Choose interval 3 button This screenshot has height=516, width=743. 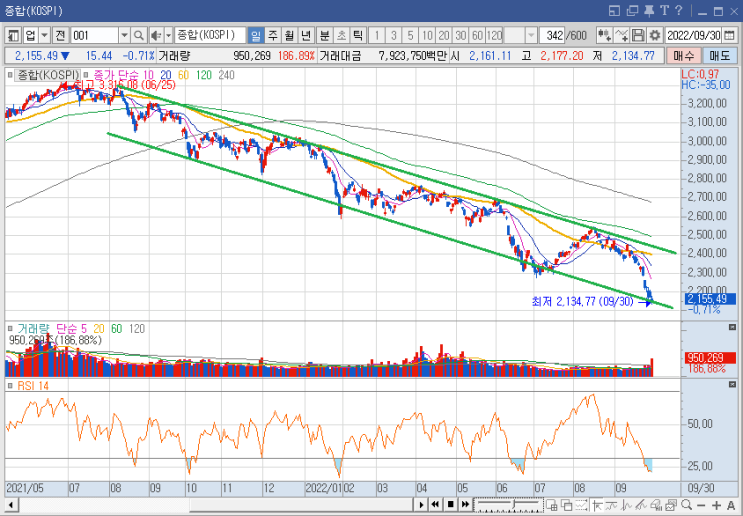click(x=394, y=35)
